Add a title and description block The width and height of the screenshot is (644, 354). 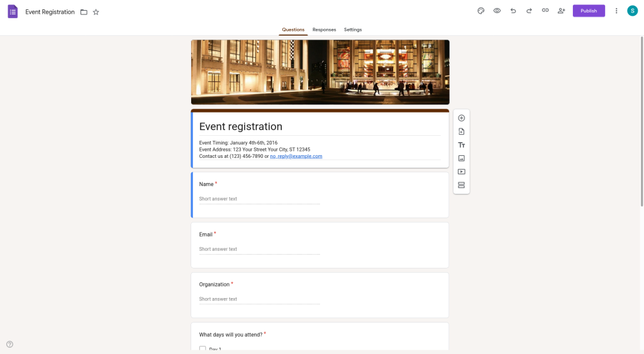click(x=461, y=145)
